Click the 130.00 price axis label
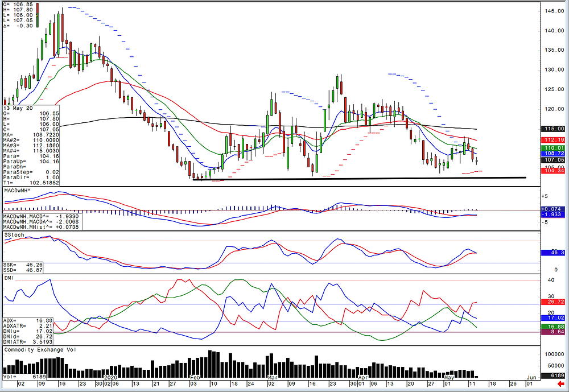 pyautogui.click(x=554, y=69)
